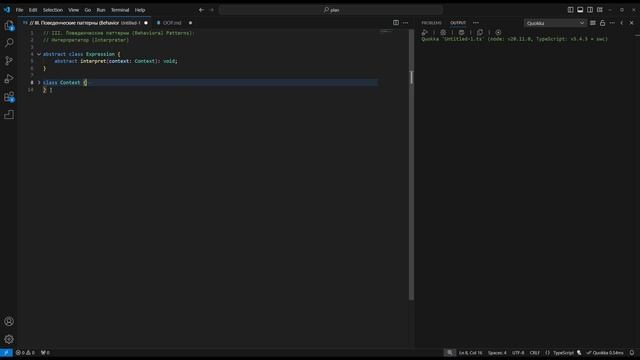
Task: Toggle panel layout button
Action: [x=580, y=10]
